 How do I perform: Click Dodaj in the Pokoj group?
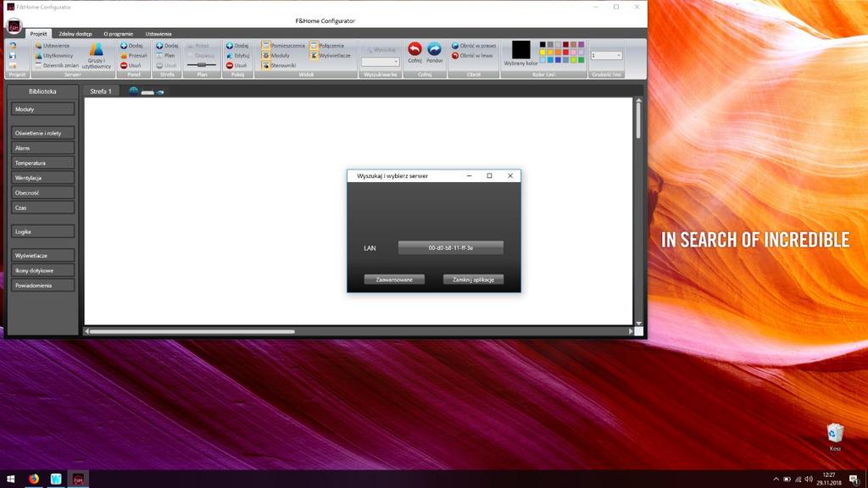[x=237, y=46]
